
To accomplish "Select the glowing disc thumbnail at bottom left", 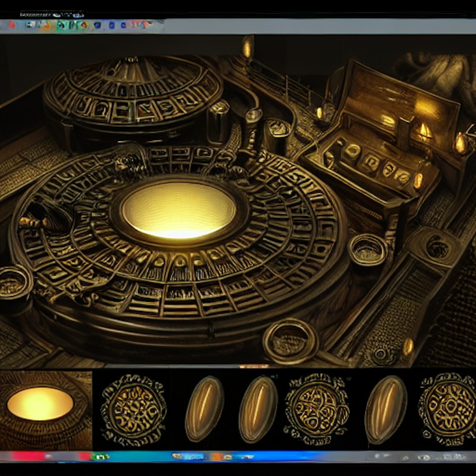I will tap(40, 404).
